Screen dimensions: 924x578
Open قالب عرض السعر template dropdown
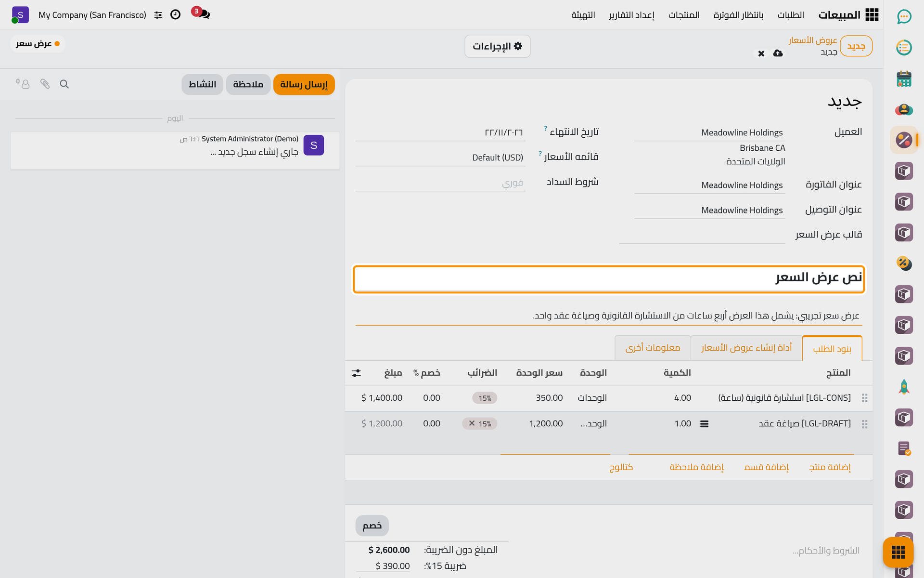point(702,235)
